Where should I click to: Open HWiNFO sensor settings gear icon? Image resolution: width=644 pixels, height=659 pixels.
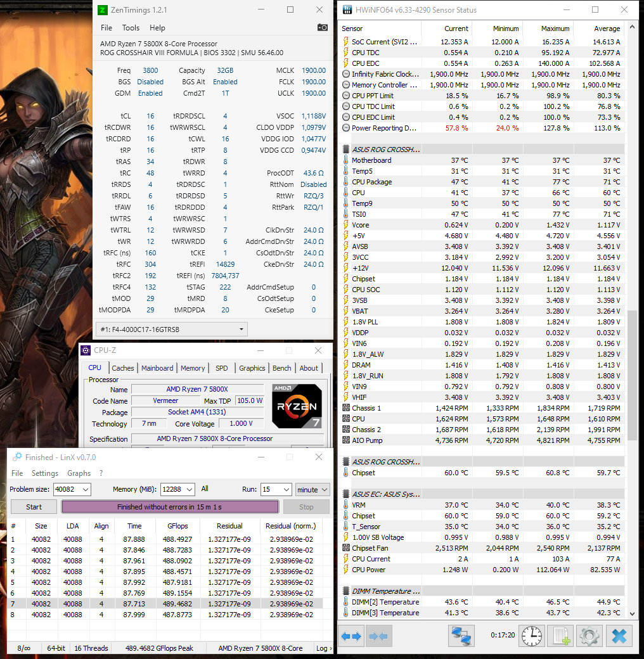tap(589, 636)
